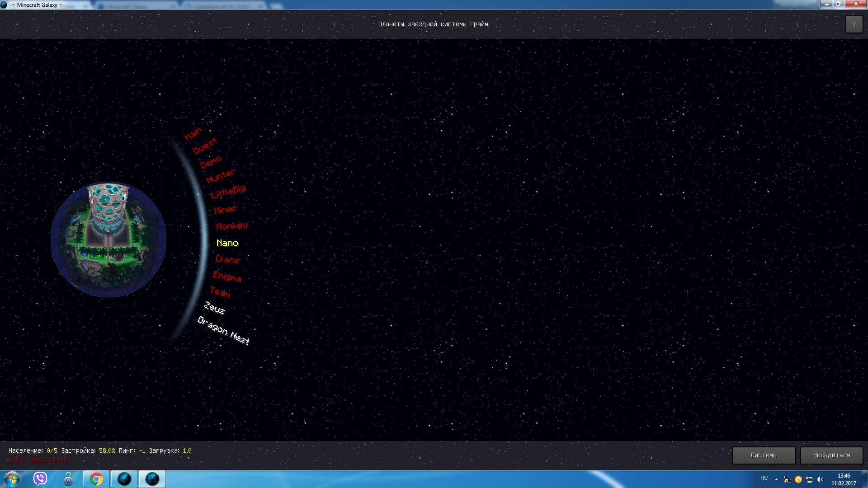Select the LittleBig planet entry

click(x=228, y=192)
